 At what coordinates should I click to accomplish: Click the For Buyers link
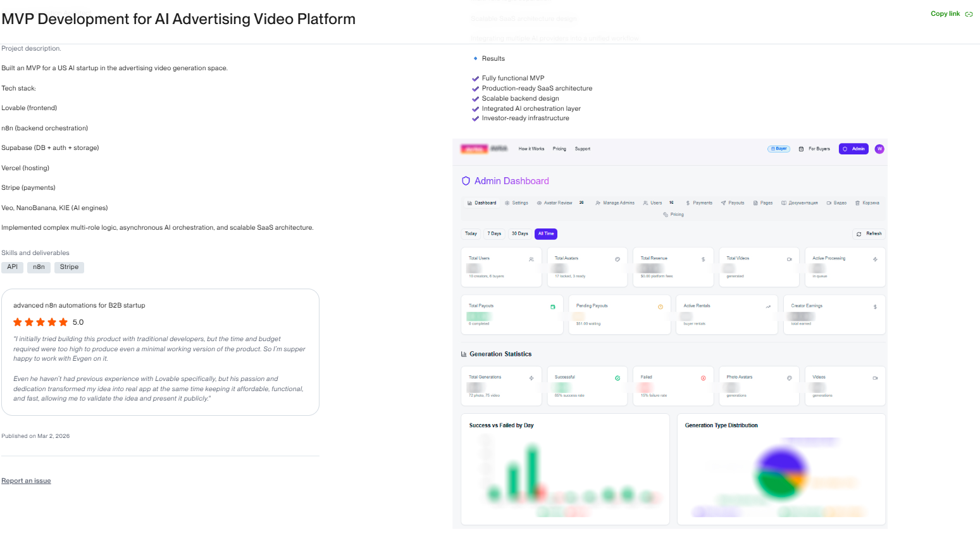(x=819, y=149)
